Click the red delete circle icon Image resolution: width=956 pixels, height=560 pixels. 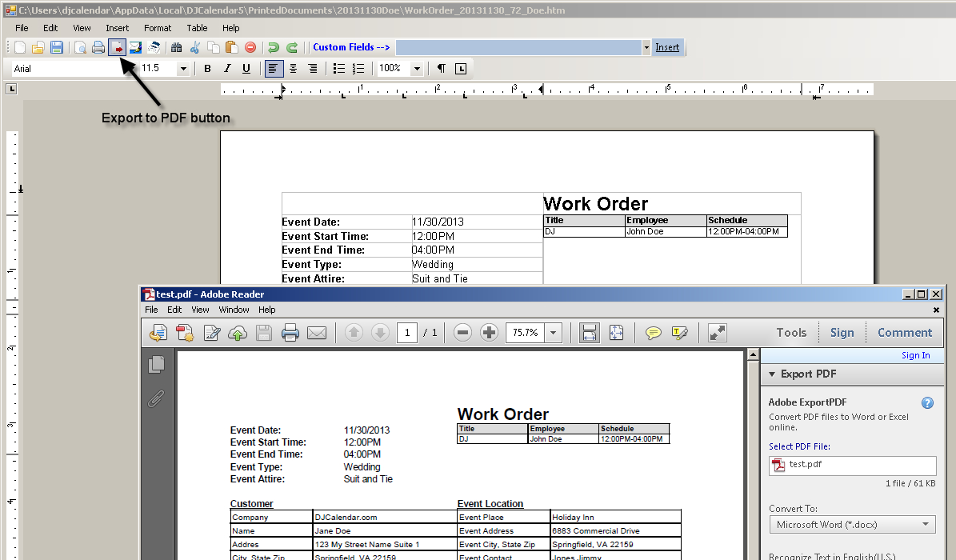[250, 47]
